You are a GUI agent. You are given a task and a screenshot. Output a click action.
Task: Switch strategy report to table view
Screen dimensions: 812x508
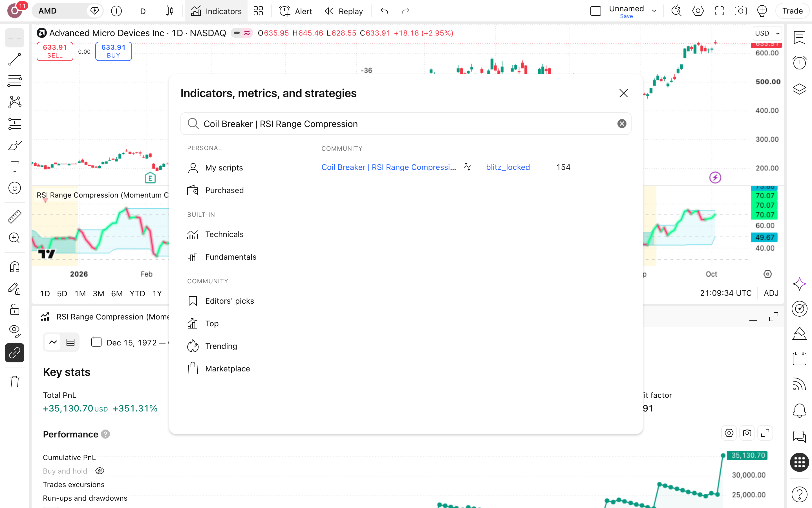pyautogui.click(x=70, y=342)
